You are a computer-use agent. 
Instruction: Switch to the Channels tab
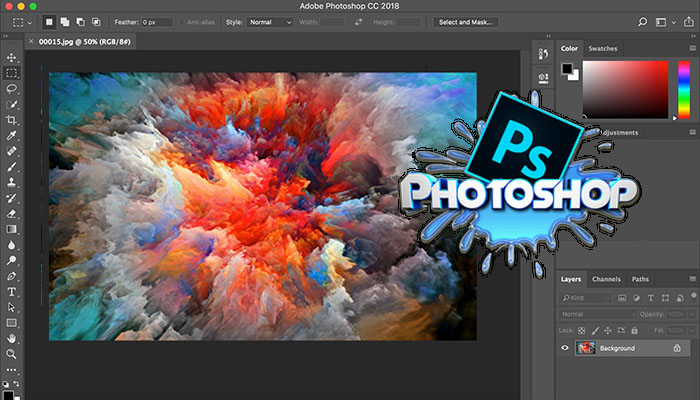[606, 279]
